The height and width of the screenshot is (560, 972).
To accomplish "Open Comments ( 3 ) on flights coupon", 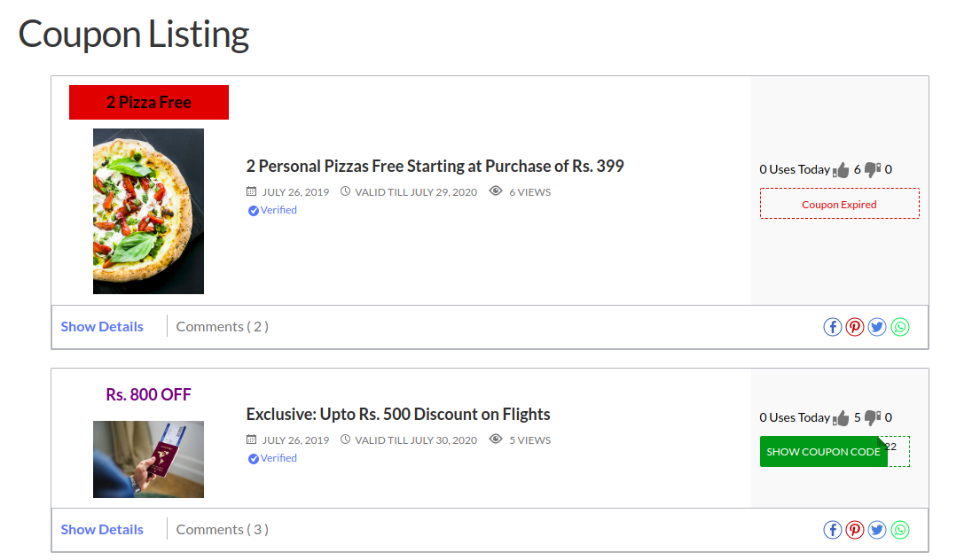I will tap(222, 530).
